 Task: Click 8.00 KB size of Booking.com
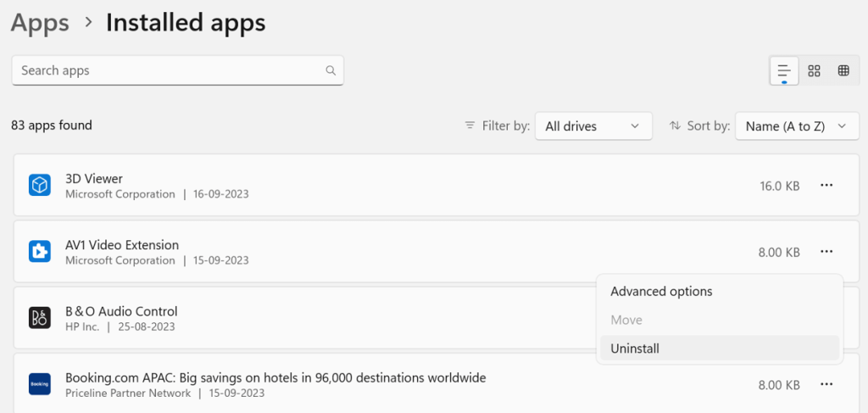779,385
